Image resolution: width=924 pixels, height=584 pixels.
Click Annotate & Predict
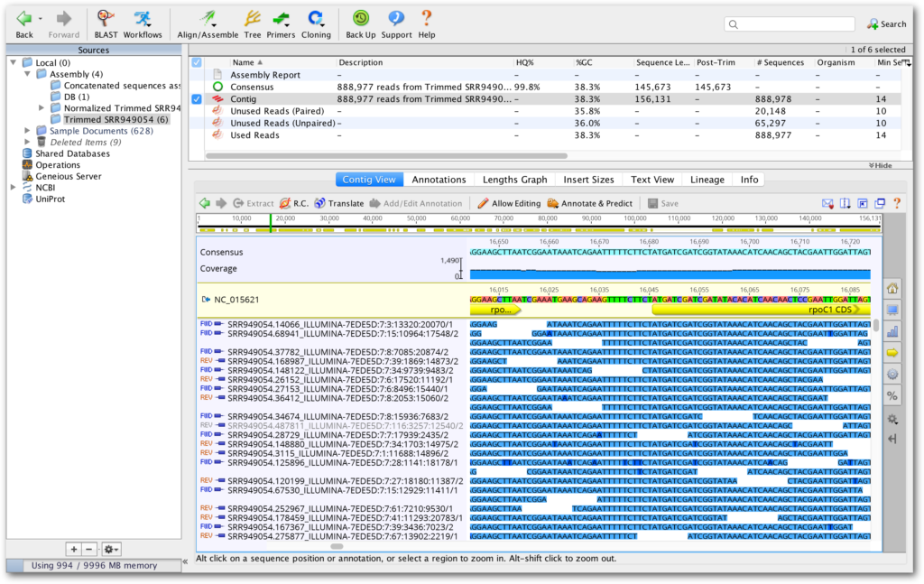(x=589, y=203)
